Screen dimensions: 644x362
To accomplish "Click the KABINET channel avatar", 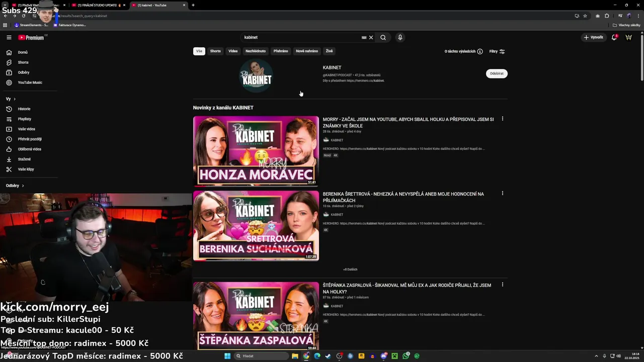I will (x=256, y=76).
